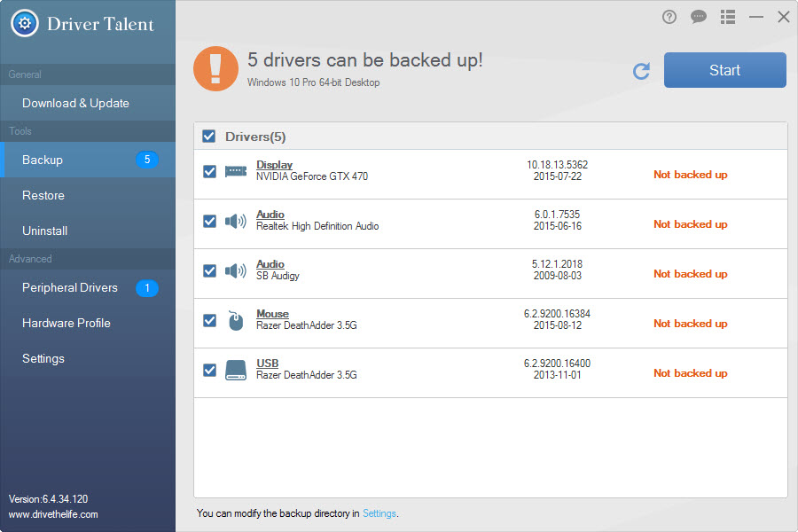Click the USB drive icon
The height and width of the screenshot is (532, 798).
tap(236, 370)
